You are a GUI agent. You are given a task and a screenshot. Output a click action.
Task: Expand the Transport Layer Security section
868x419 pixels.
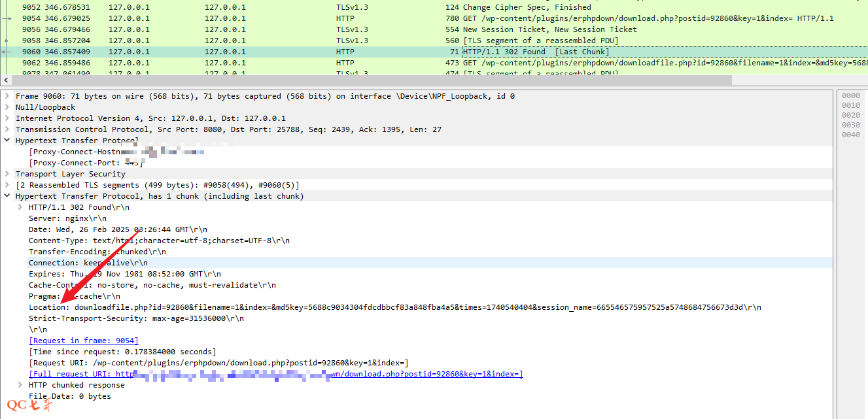point(7,174)
